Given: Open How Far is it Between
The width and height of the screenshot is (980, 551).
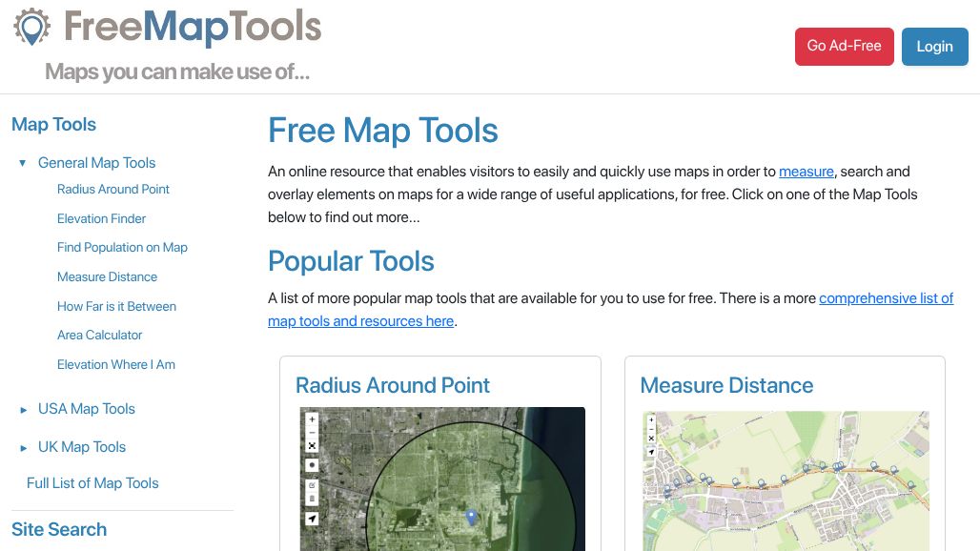Looking at the screenshot, I should (116, 306).
